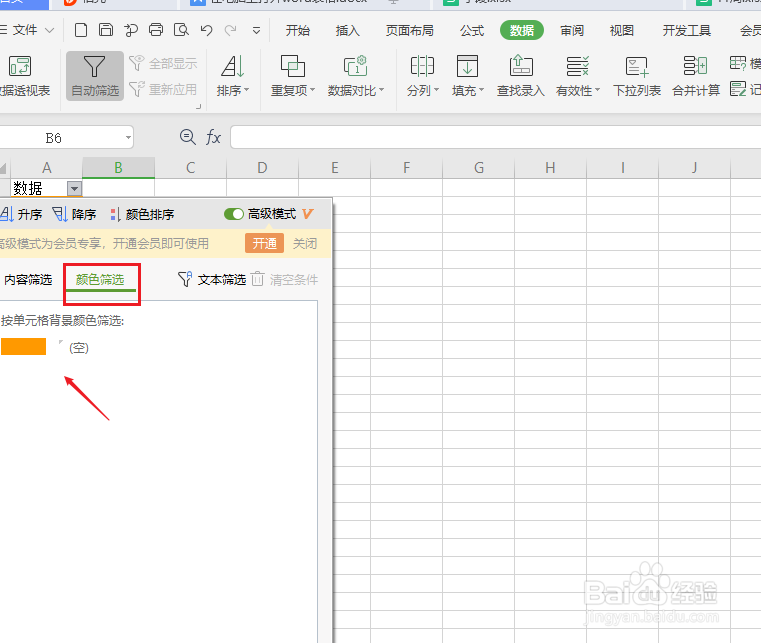This screenshot has height=643, width=761.
Task: Click the export to PDF icon
Action: (131, 30)
